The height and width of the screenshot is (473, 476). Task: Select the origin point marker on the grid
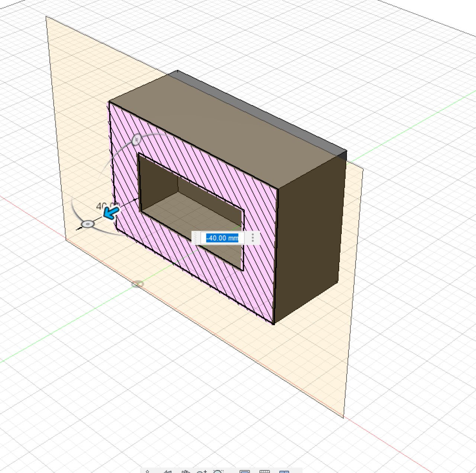[138, 284]
